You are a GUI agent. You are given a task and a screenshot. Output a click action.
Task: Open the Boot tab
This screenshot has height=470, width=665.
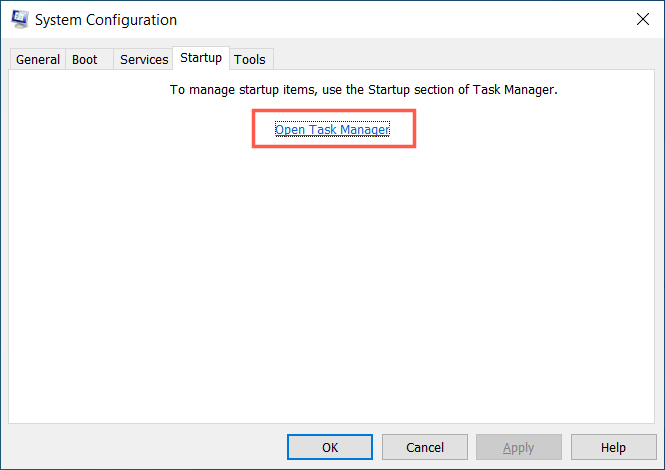point(85,59)
